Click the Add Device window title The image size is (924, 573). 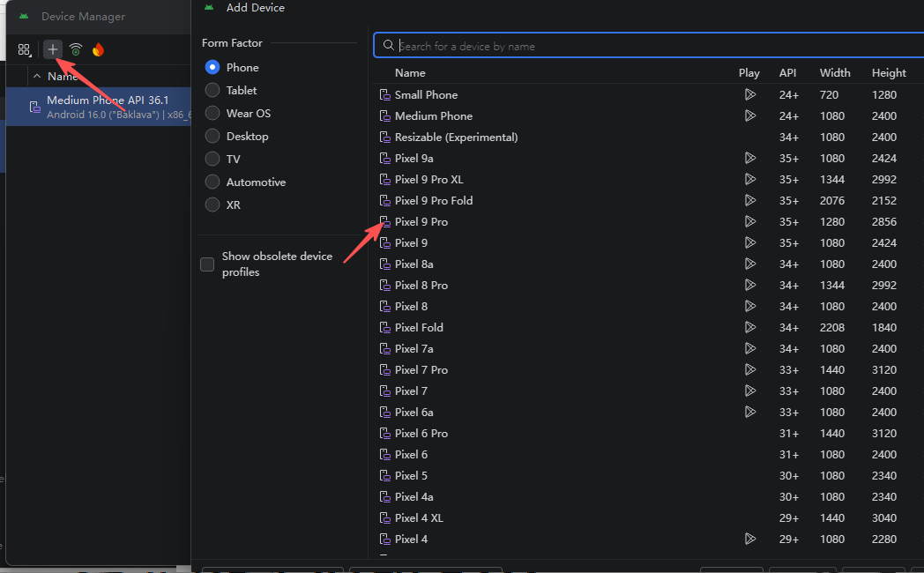(255, 8)
